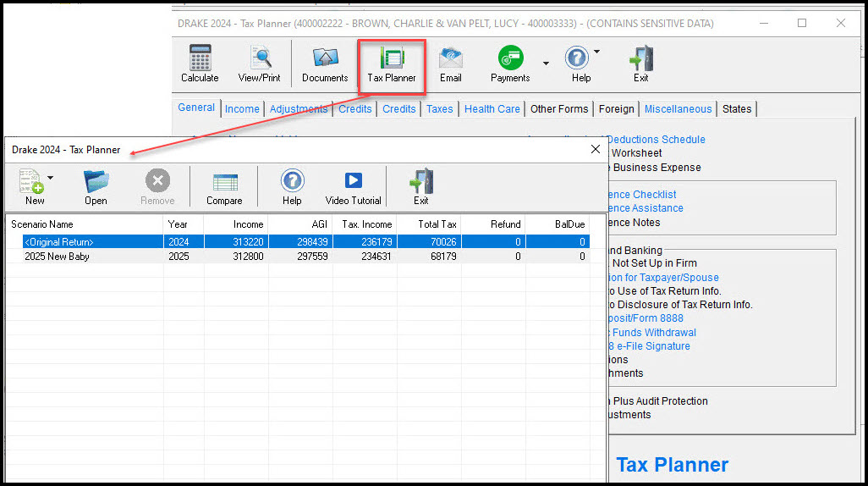Open the Checklist link
The height and width of the screenshot is (486, 868).
tap(641, 195)
